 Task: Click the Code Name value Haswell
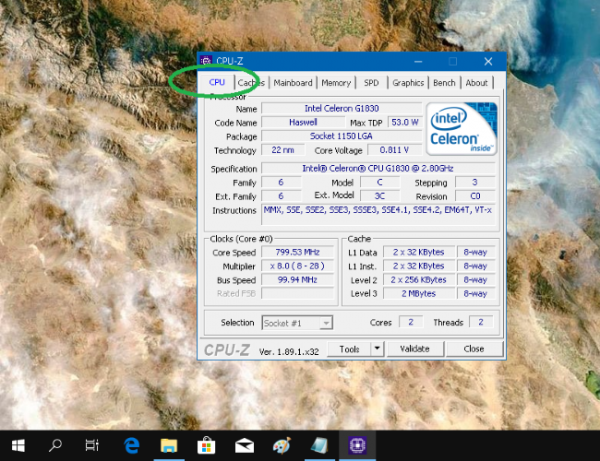(x=303, y=122)
